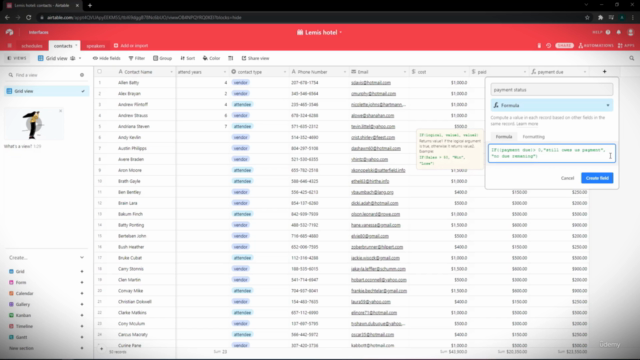640x360 pixels.
Task: Open the Automations panel
Action: [x=596, y=46]
